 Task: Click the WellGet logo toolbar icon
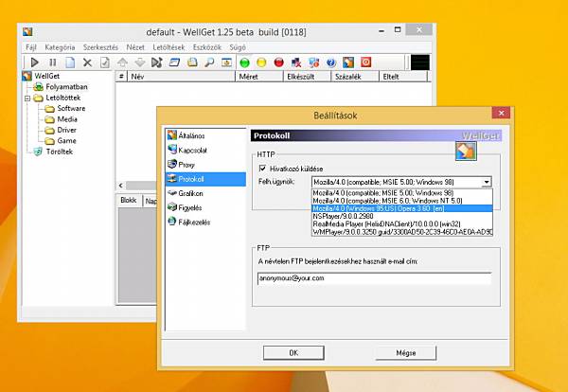[x=348, y=62]
